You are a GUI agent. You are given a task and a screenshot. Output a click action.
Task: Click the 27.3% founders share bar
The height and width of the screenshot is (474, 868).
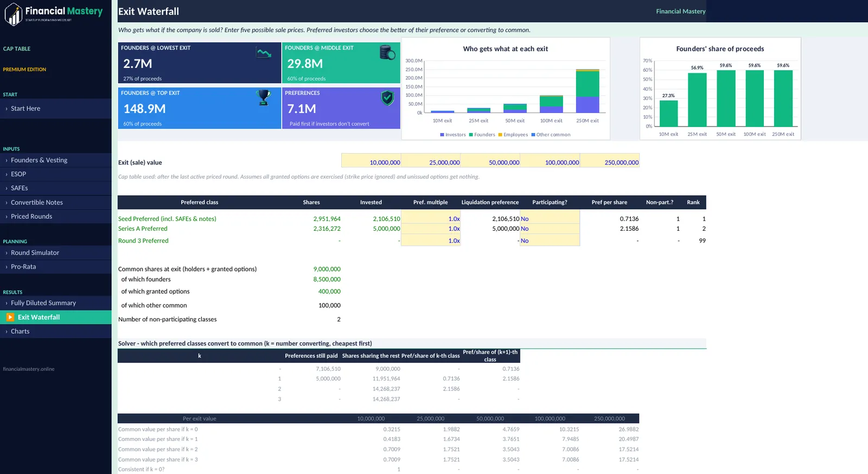coord(668,113)
